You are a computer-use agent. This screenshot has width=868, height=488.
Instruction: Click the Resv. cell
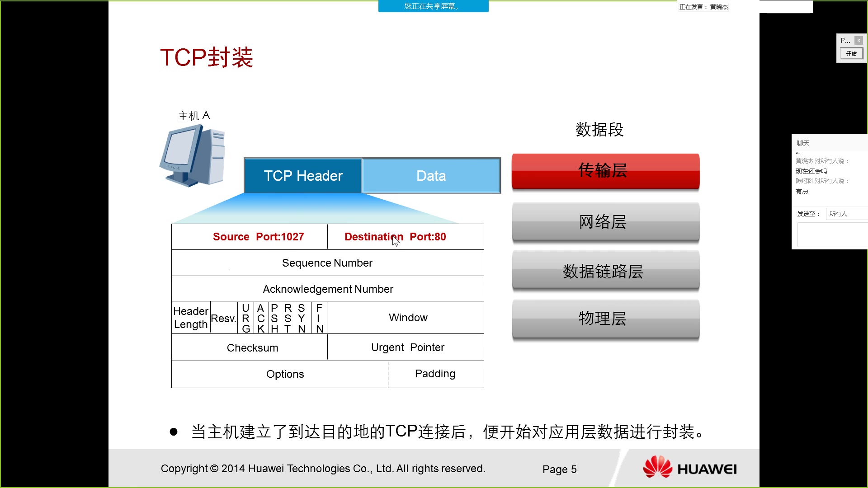tap(224, 318)
